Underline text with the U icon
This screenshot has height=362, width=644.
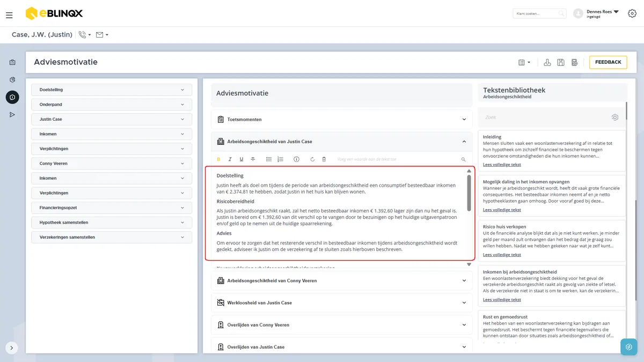pyautogui.click(x=241, y=159)
